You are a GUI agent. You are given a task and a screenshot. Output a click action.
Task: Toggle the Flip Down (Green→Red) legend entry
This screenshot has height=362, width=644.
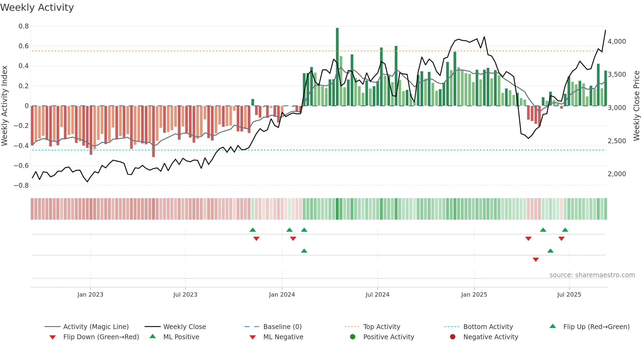94,337
